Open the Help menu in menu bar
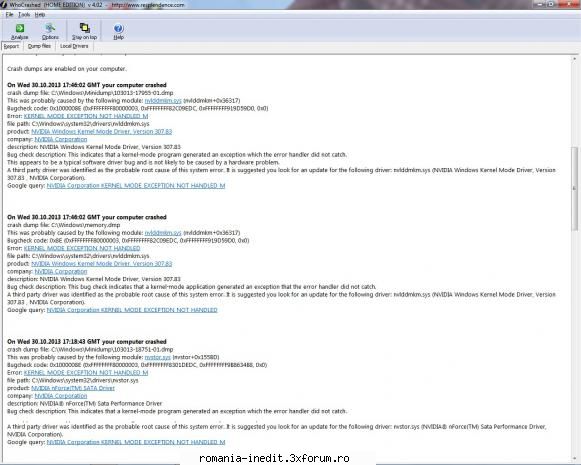The height and width of the screenshot is (465, 581). click(40, 14)
